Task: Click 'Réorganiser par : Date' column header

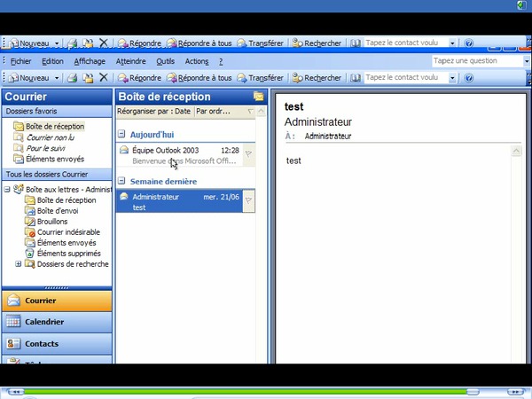Action: tap(154, 112)
